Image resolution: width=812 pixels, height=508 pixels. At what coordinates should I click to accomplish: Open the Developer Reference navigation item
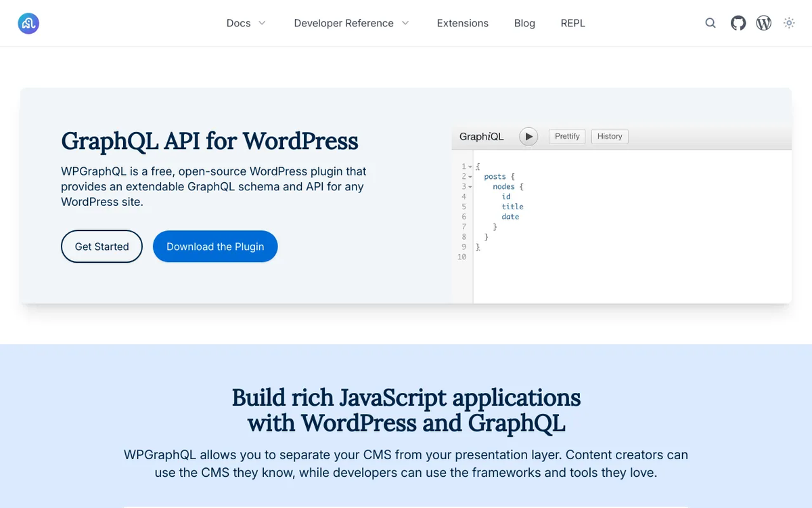[344, 23]
